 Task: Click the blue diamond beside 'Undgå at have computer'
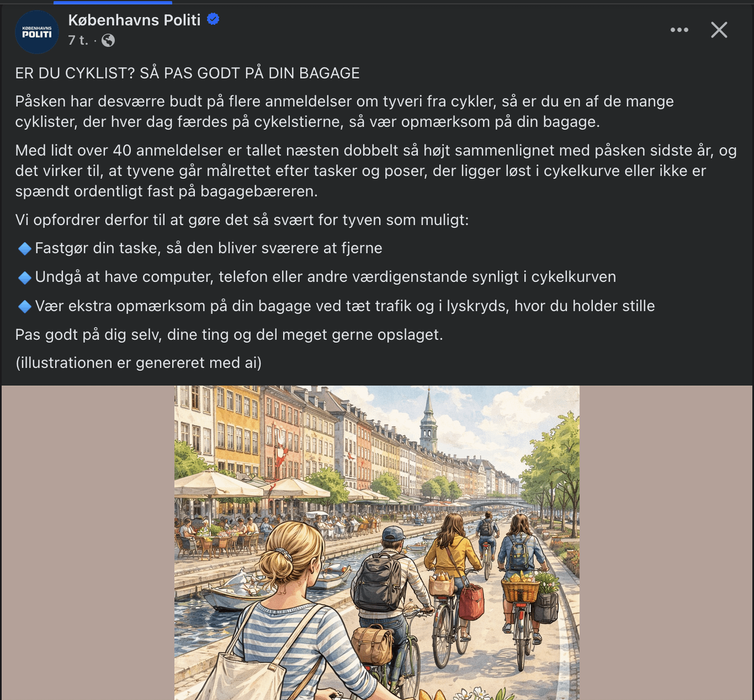click(25, 277)
